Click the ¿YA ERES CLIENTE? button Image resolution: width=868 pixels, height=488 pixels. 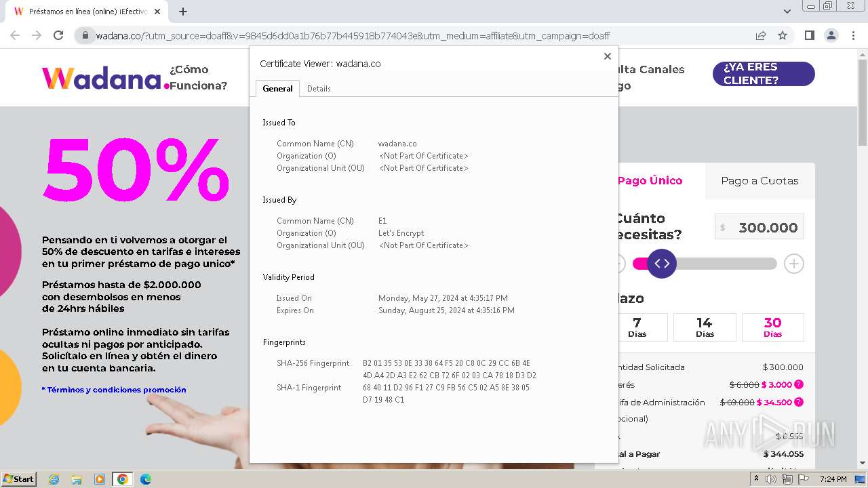tap(764, 74)
